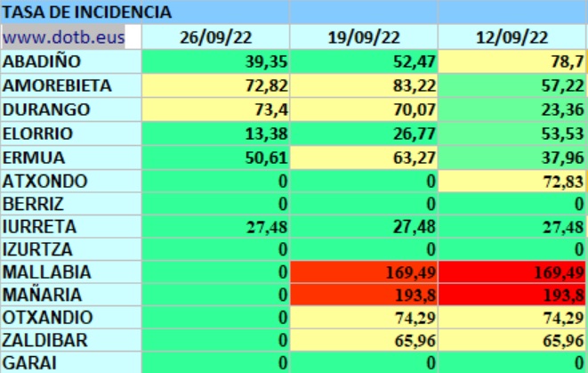Image resolution: width=588 pixels, height=373 pixels.
Task: Click the red 169,49 cell under 19/09/22
Action: [x=362, y=272]
